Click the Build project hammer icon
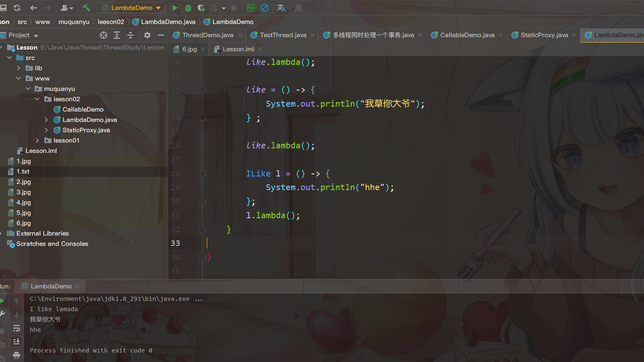Image resolution: width=644 pixels, height=362 pixels. click(86, 8)
